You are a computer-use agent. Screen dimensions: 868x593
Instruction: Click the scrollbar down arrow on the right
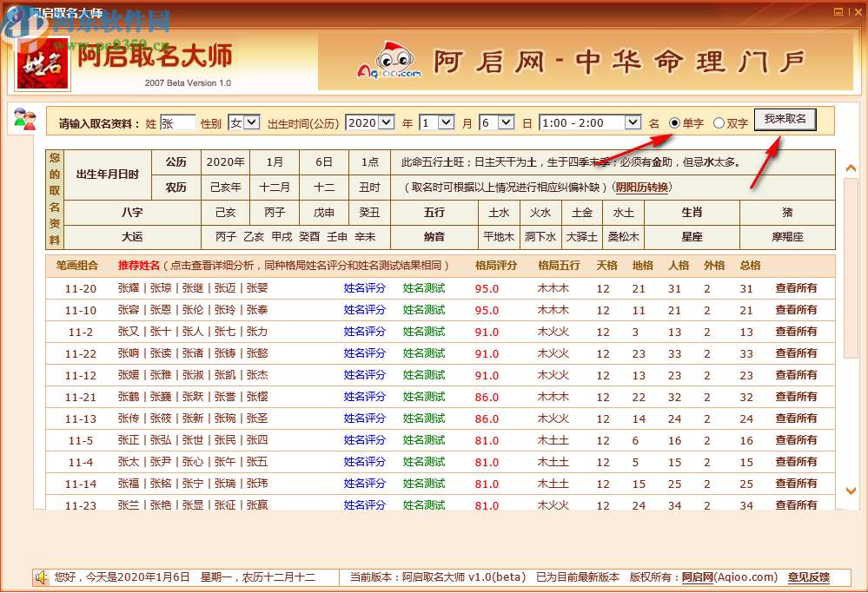click(x=851, y=491)
